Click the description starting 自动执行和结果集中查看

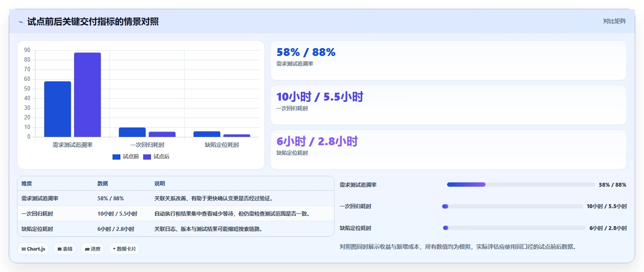click(232, 214)
